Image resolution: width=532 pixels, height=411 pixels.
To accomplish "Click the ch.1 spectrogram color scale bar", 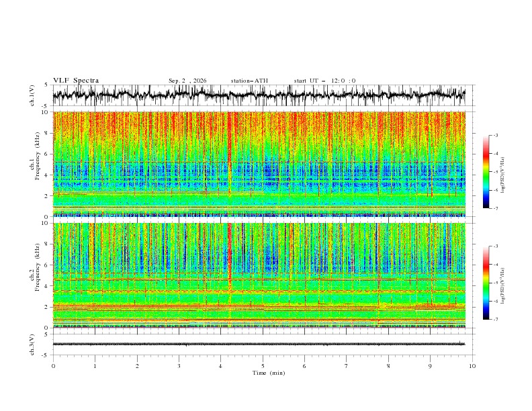I will click(486, 172).
